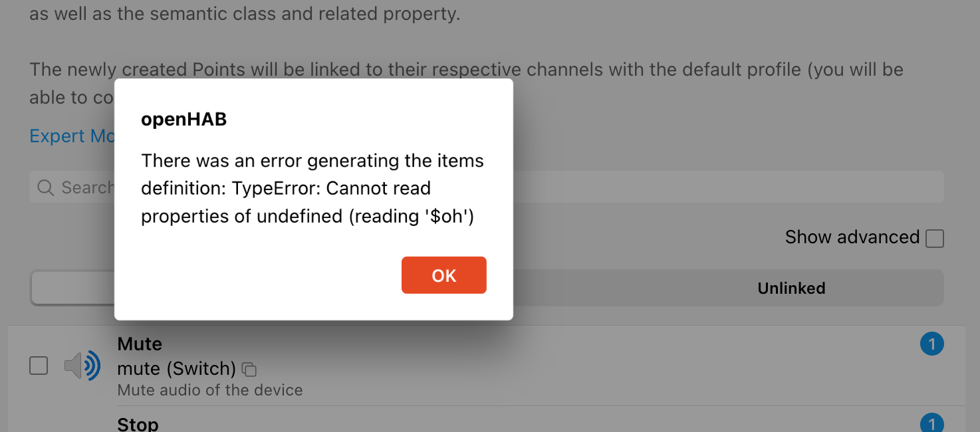The width and height of the screenshot is (980, 432).
Task: Switch to the Unlinked tab
Action: (791, 288)
